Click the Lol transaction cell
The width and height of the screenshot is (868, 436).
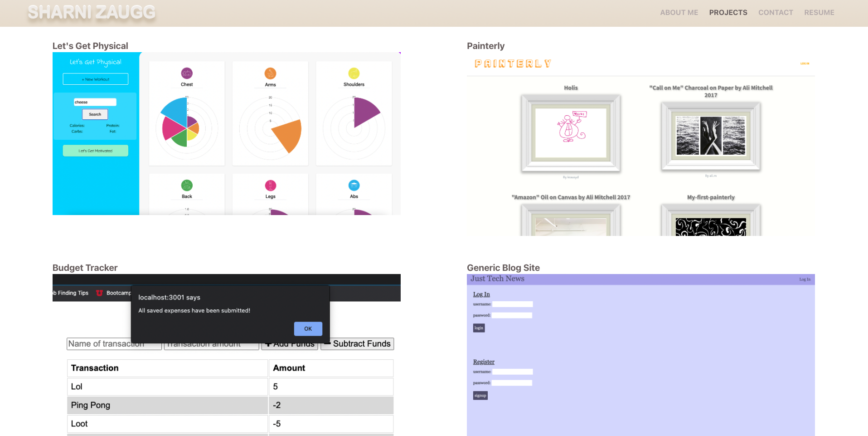pyautogui.click(x=167, y=387)
